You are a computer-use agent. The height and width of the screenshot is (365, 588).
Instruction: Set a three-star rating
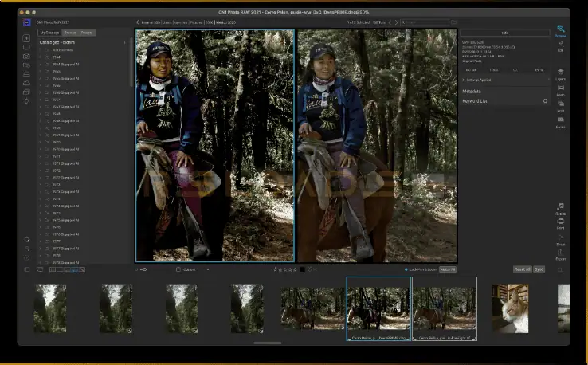[285, 269]
